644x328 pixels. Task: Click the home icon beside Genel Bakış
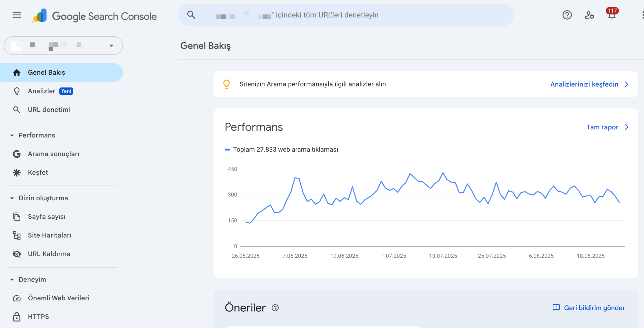pos(17,72)
